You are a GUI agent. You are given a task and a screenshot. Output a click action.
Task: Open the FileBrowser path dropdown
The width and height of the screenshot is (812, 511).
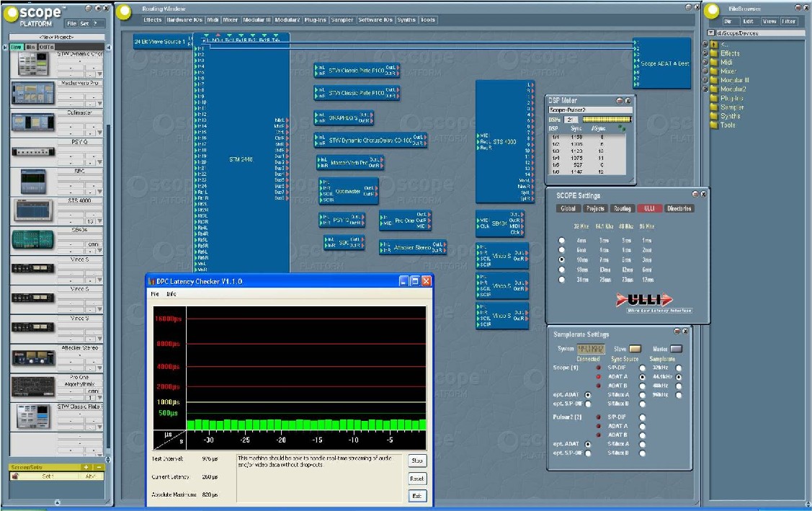coord(711,33)
